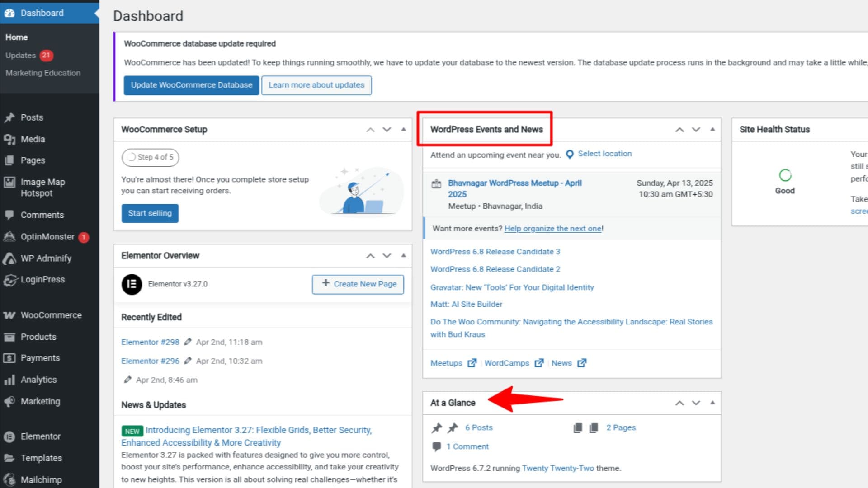Click the Meetups external link icon
This screenshot has height=488, width=868.
472,363
